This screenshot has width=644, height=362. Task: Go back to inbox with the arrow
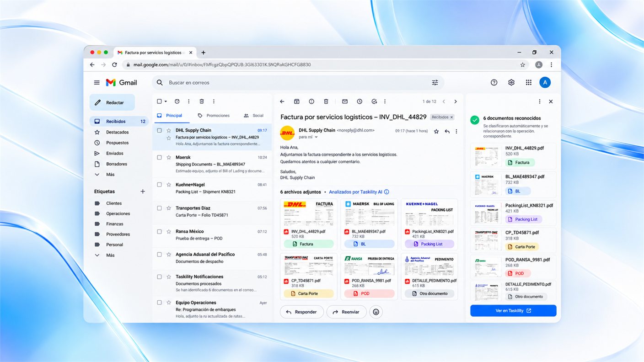[x=282, y=101]
